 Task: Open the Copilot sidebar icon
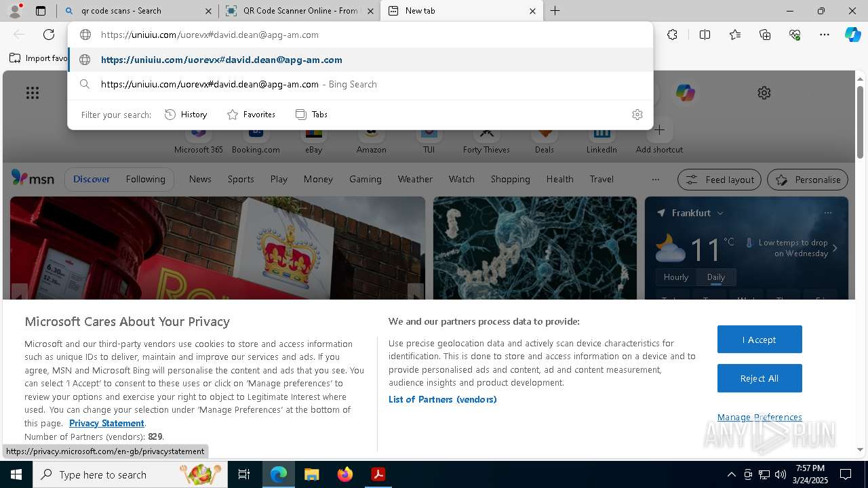852,35
